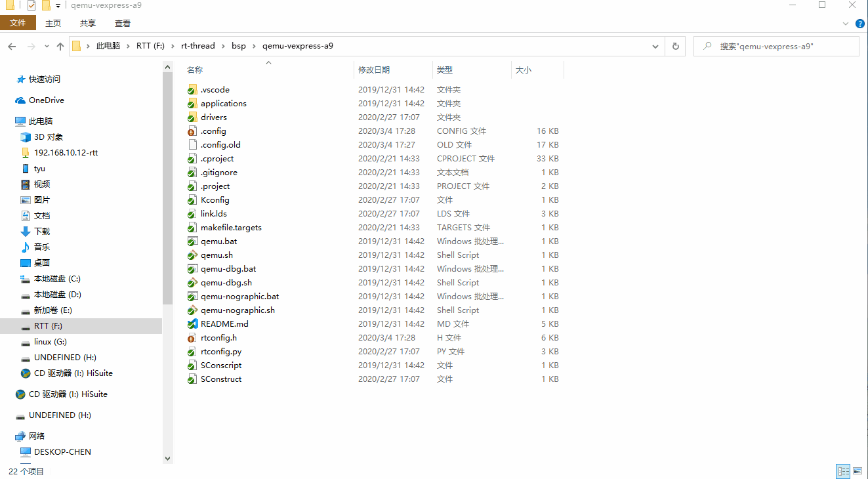Expand folder list after RTT (F:) in path

(173, 47)
